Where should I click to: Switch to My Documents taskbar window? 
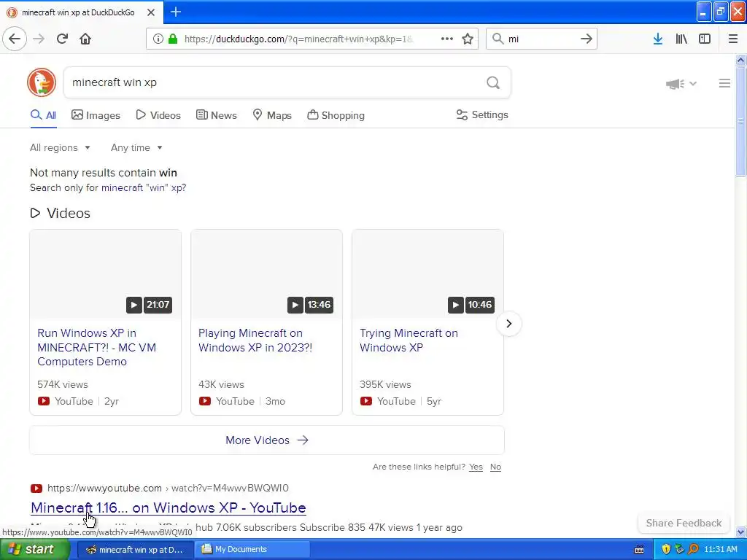(253, 549)
